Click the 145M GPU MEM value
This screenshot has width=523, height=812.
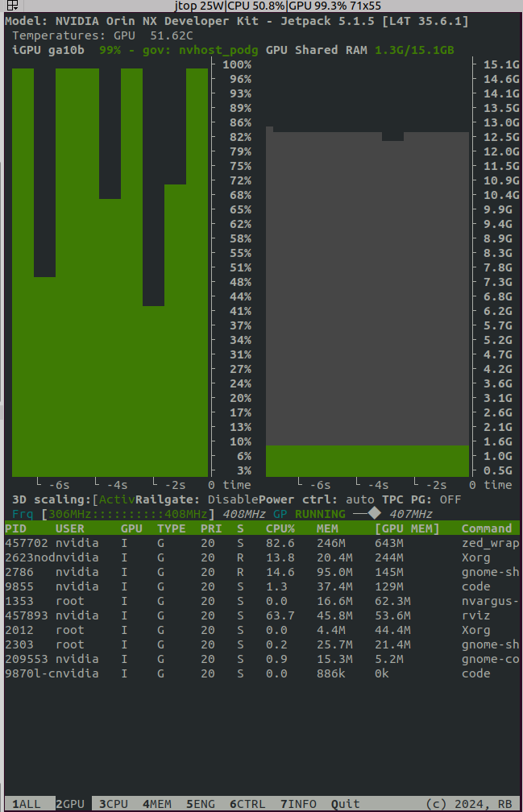389,572
